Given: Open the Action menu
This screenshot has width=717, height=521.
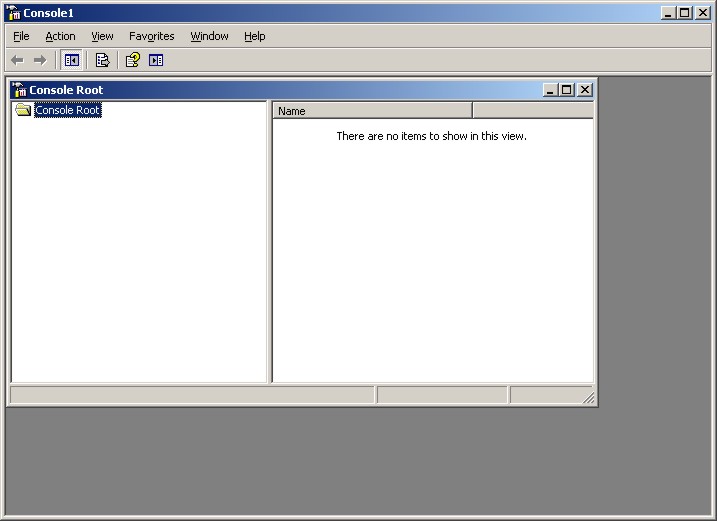Looking at the screenshot, I should pyautogui.click(x=60, y=36).
